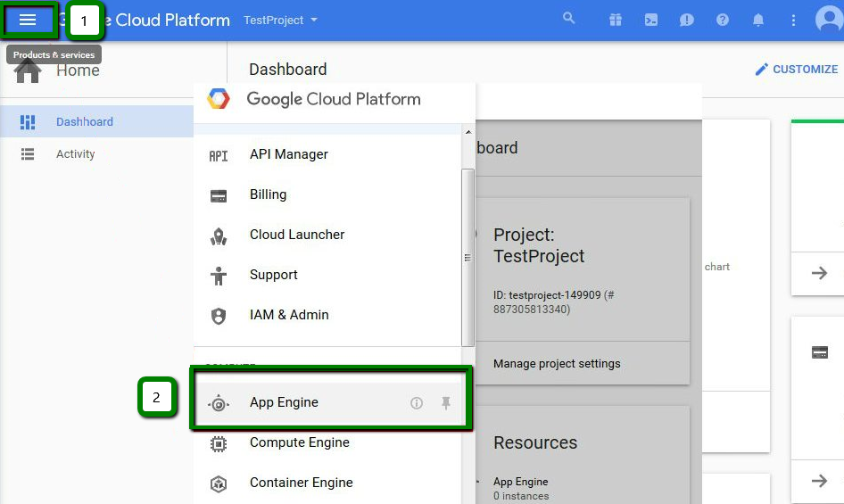Click the App Engine info icon

coord(416,403)
